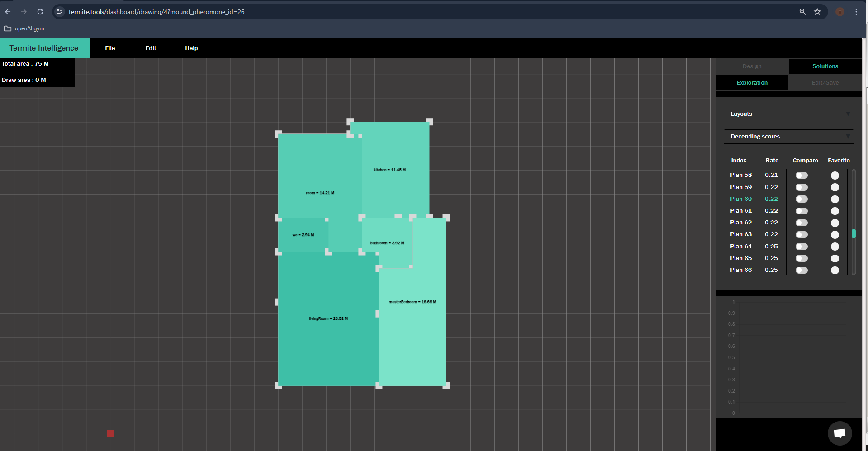Select Plan 59 in the list
The height and width of the screenshot is (451, 868).
(741, 187)
